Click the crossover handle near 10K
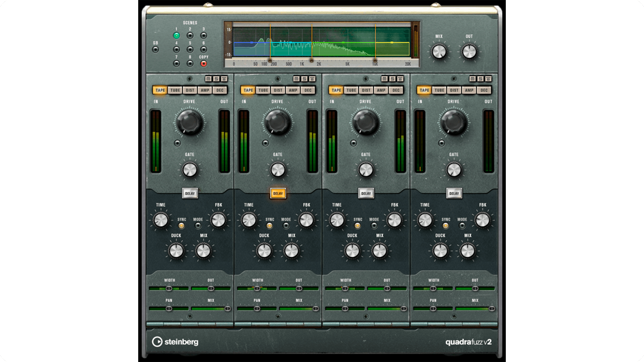Viewport: 644px width, 362px height. click(x=375, y=61)
